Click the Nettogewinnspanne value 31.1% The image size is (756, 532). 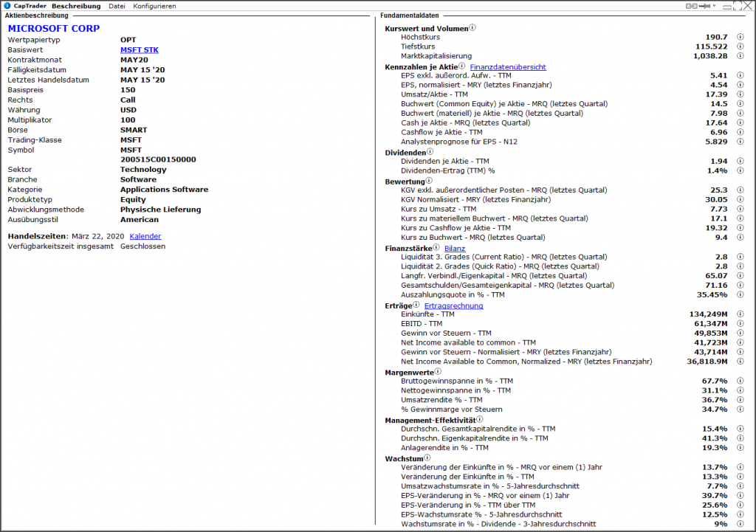click(715, 391)
